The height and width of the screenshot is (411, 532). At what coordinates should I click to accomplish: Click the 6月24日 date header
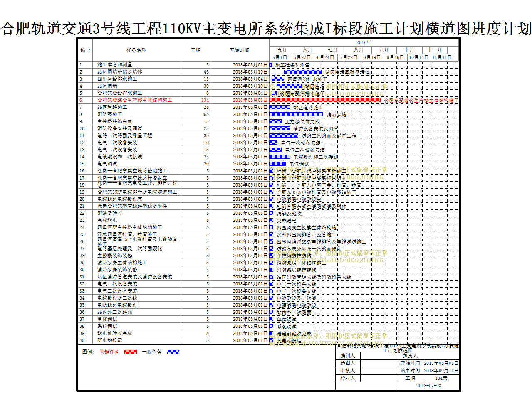coord(325,57)
